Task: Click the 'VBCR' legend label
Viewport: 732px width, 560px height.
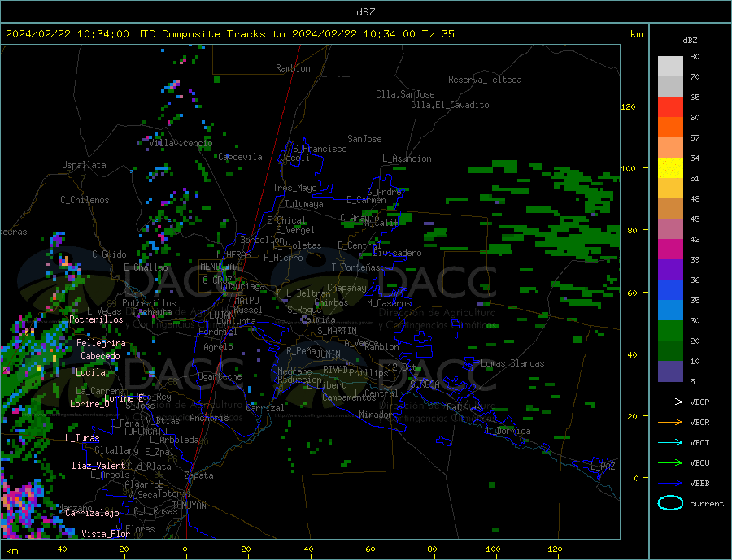Action: point(699,422)
